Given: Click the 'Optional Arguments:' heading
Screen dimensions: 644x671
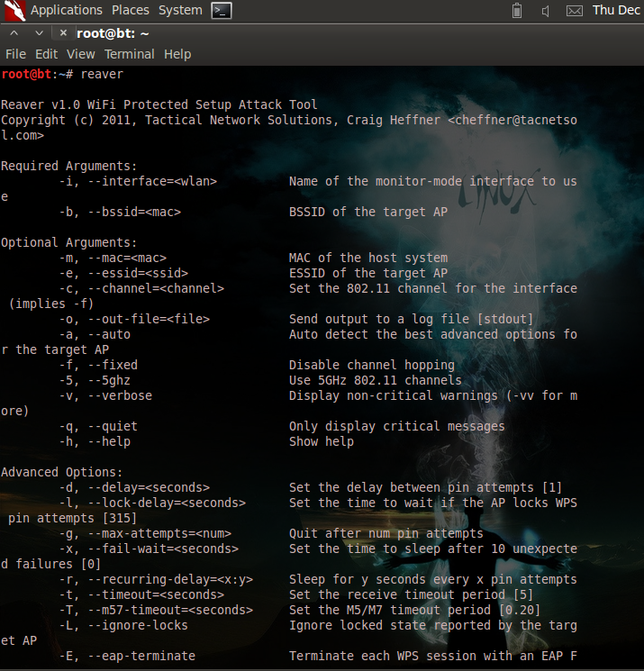Looking at the screenshot, I should coord(68,242).
